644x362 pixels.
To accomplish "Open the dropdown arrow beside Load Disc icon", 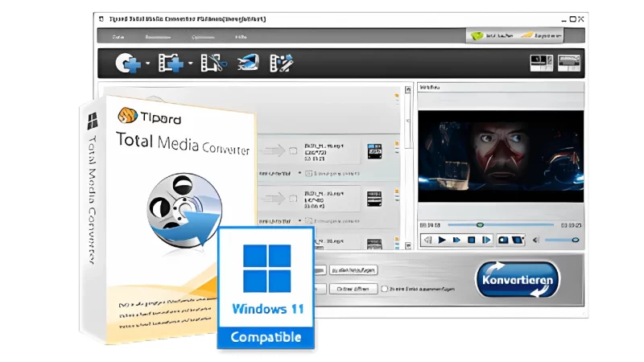I will 148,64.
